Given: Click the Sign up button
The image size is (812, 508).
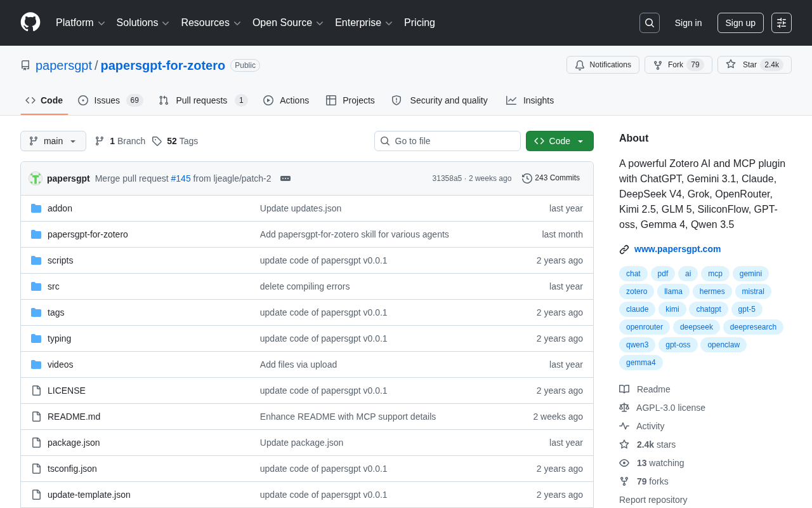Looking at the screenshot, I should point(740,23).
